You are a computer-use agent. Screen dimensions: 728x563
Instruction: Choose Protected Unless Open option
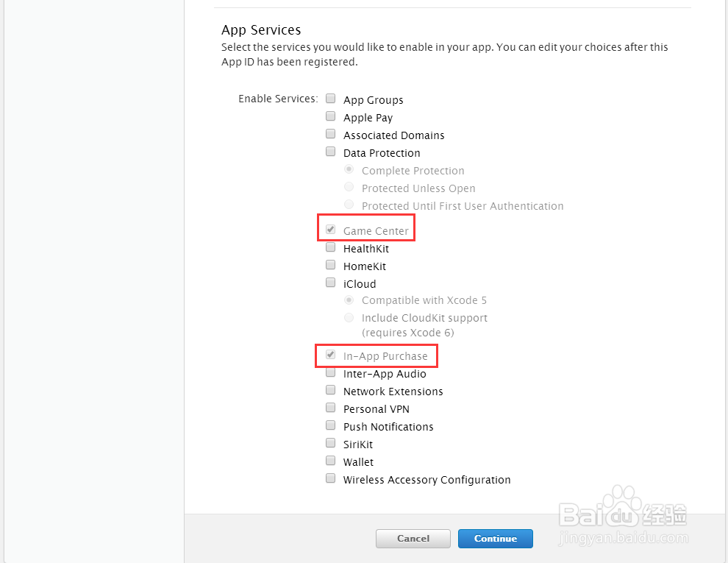click(349, 187)
